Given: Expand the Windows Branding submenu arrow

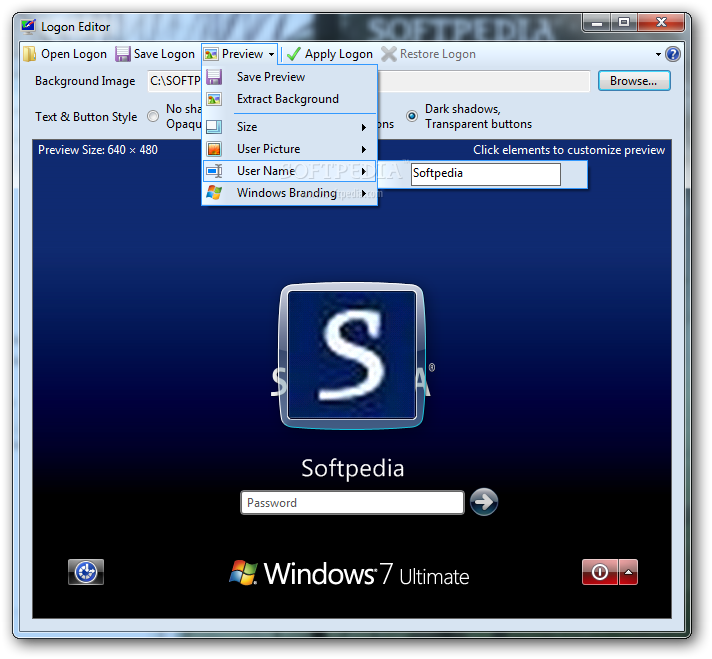Looking at the screenshot, I should (364, 193).
